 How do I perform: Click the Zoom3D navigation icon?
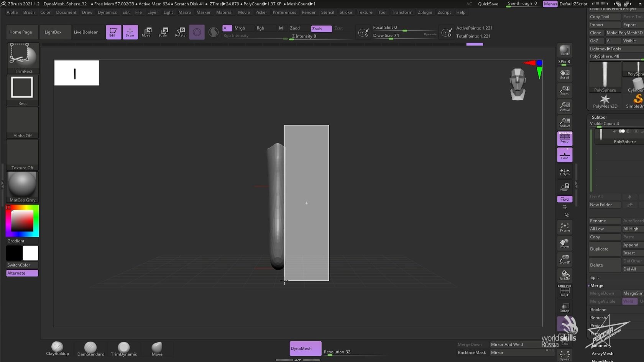tap(565, 259)
